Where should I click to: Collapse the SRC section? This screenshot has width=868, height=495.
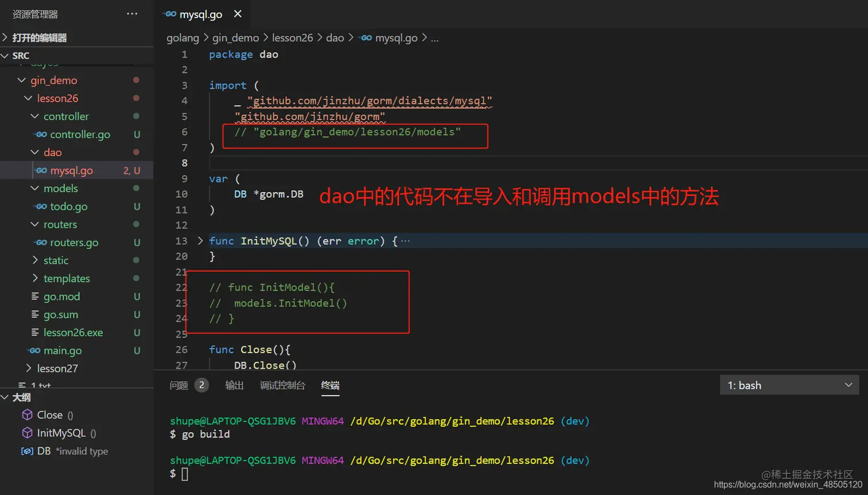click(x=5, y=56)
